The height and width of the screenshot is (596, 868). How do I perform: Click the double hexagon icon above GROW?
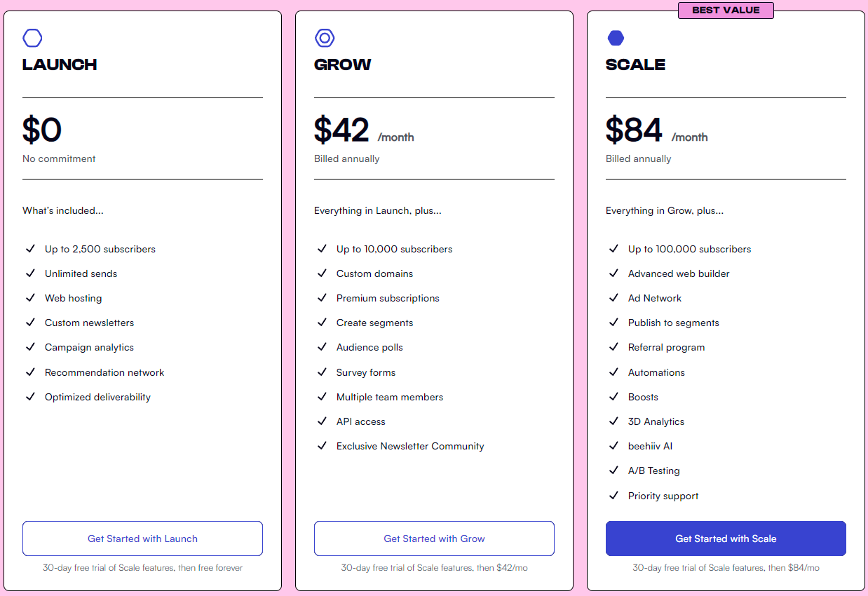tap(325, 38)
